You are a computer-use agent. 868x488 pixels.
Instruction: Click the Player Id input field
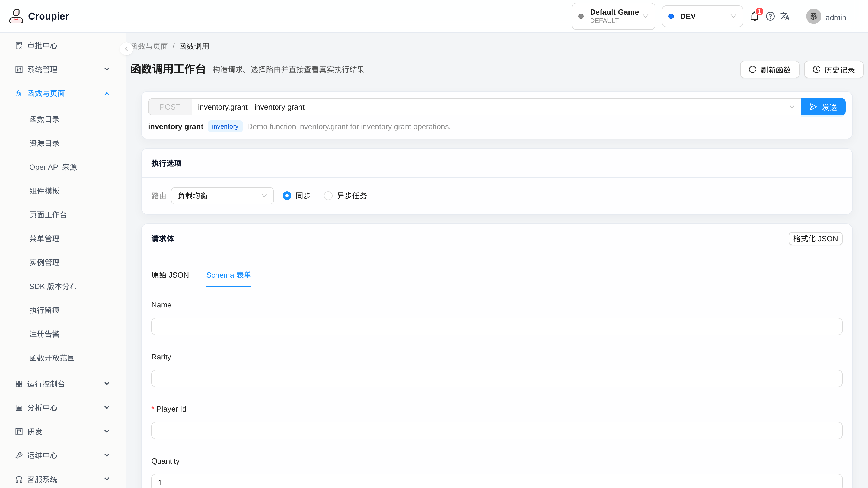tap(497, 431)
